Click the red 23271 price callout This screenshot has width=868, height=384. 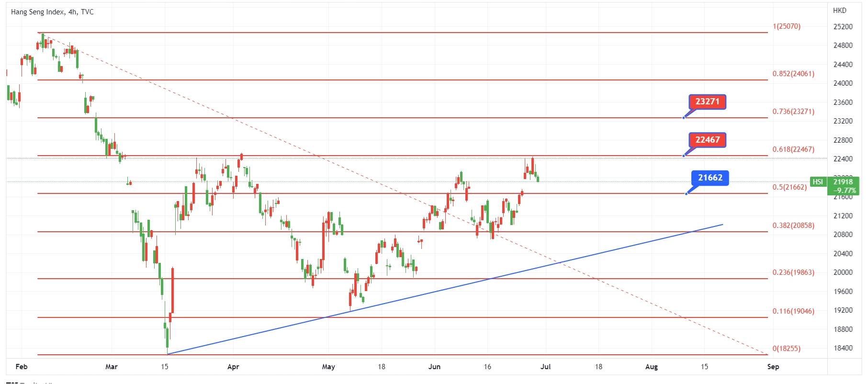tap(707, 102)
